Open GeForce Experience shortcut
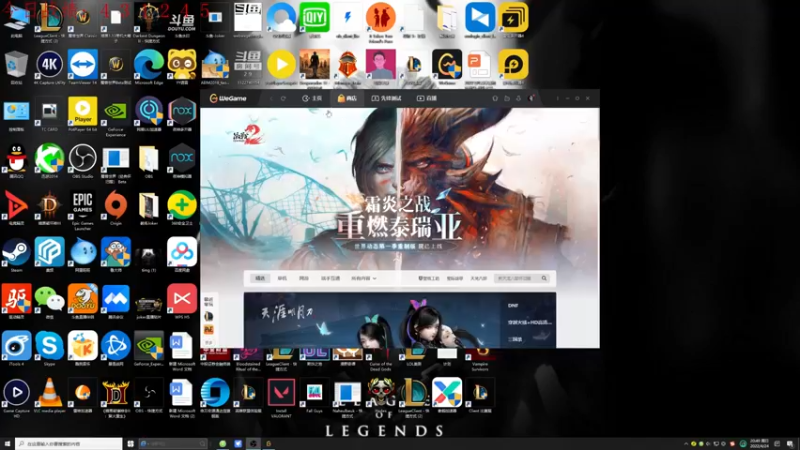 coord(116,115)
